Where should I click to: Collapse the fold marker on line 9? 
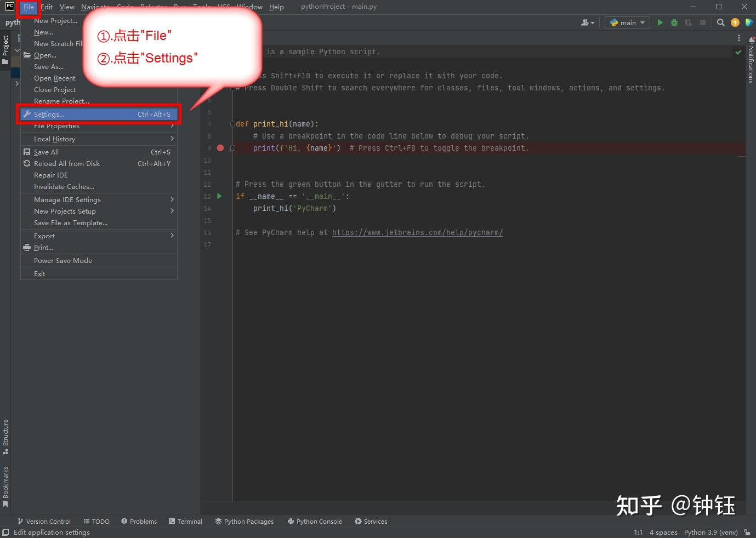[232, 148]
